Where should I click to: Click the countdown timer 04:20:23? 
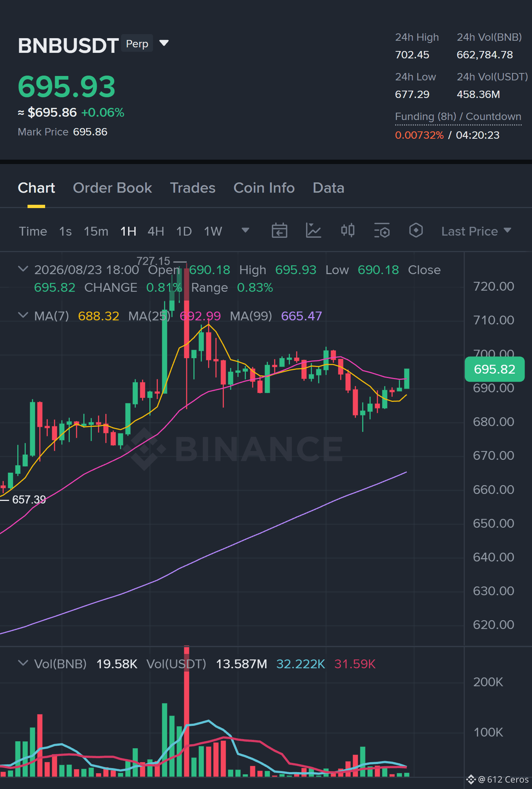point(478,135)
